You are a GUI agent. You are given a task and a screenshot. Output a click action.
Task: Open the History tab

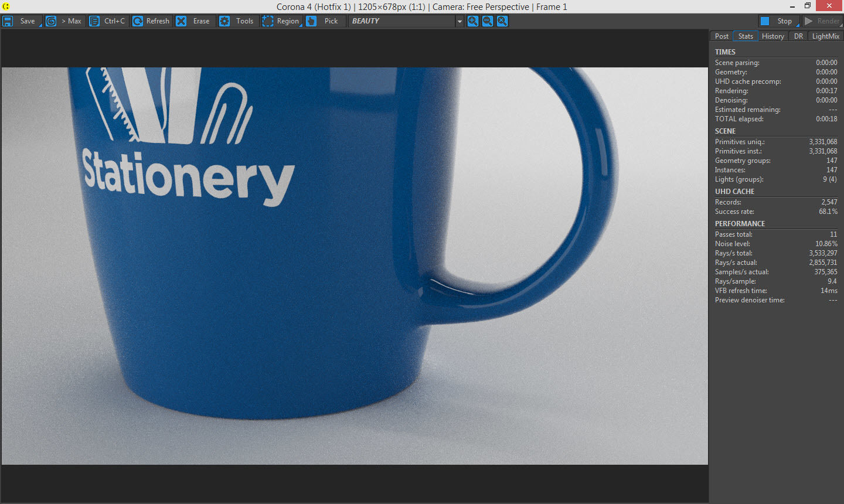pyautogui.click(x=773, y=36)
